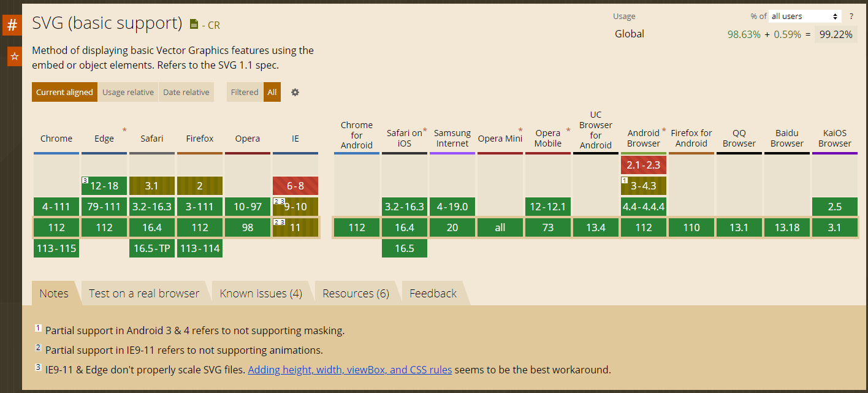This screenshot has width=868, height=393.
Task: Click the question mark help icon
Action: (x=851, y=17)
